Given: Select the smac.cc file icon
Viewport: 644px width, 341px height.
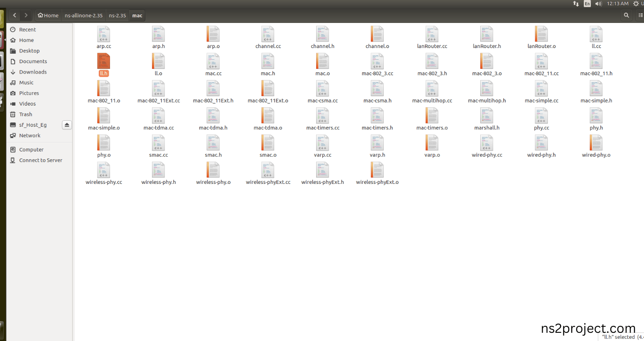Looking at the screenshot, I should [x=159, y=143].
